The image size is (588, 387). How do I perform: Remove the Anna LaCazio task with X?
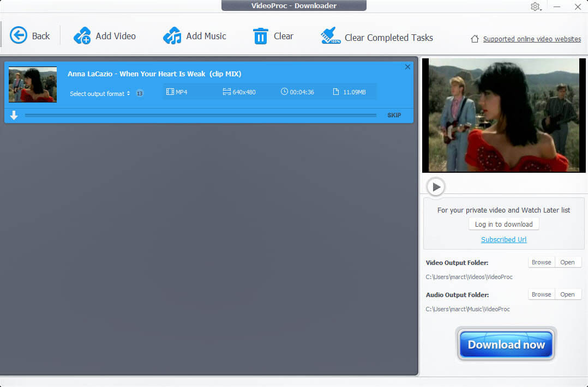coord(407,66)
